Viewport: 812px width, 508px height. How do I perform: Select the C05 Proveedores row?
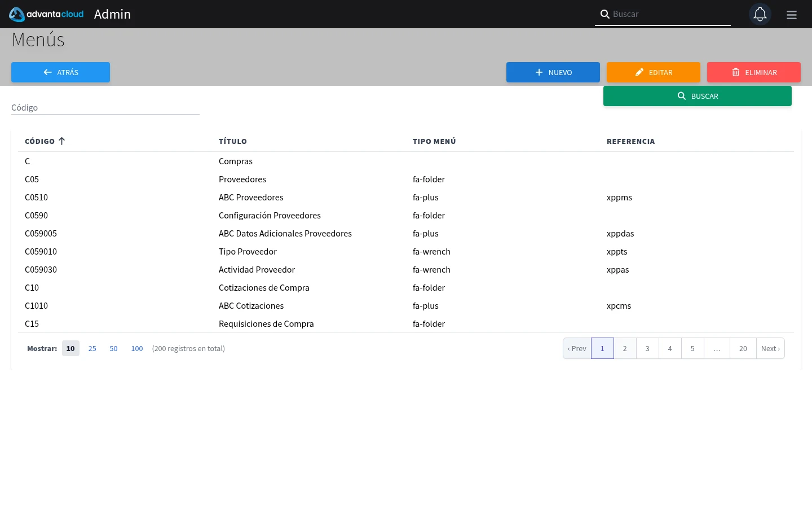point(406,179)
